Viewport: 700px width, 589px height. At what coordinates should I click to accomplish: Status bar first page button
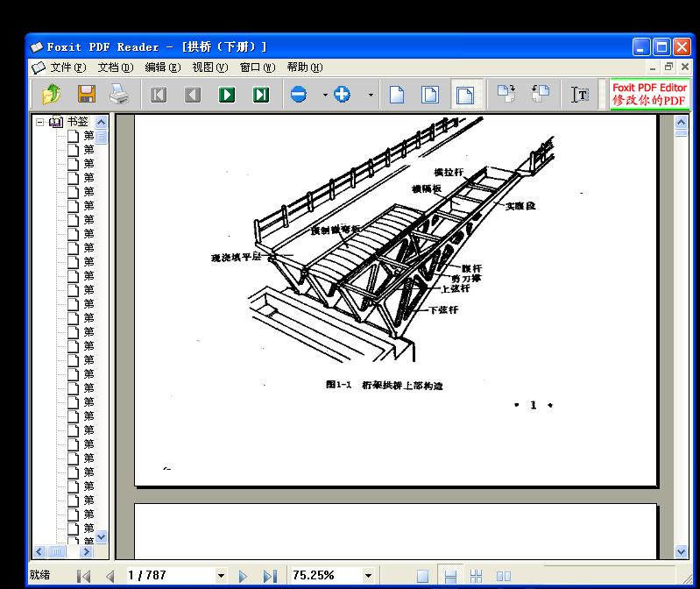[x=83, y=576]
